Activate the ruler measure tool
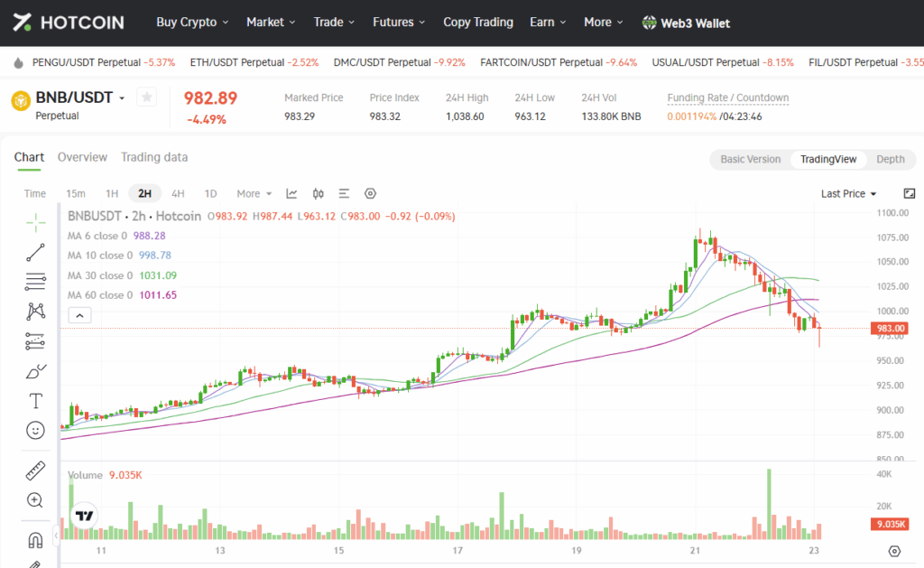 click(35, 470)
